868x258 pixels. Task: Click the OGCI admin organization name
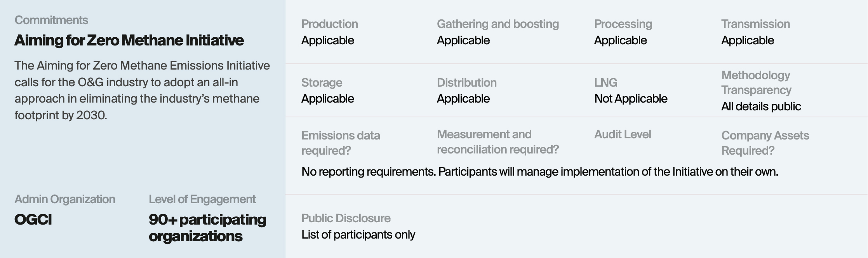click(33, 220)
